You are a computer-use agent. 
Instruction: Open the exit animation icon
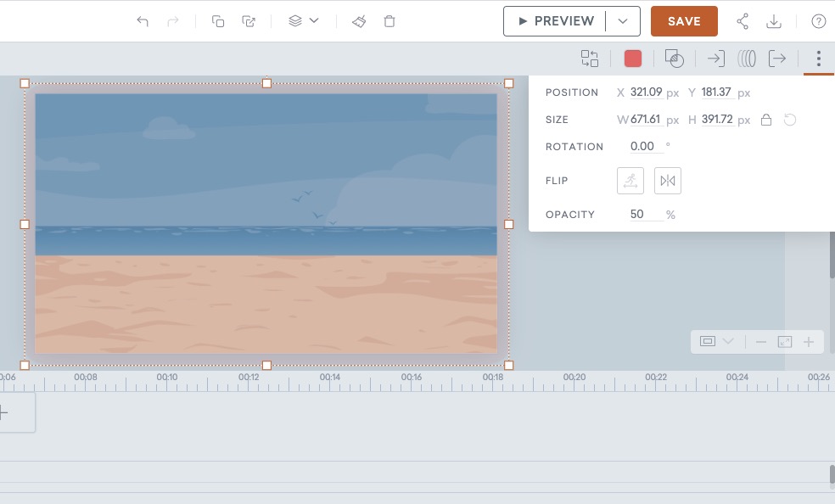coord(777,59)
